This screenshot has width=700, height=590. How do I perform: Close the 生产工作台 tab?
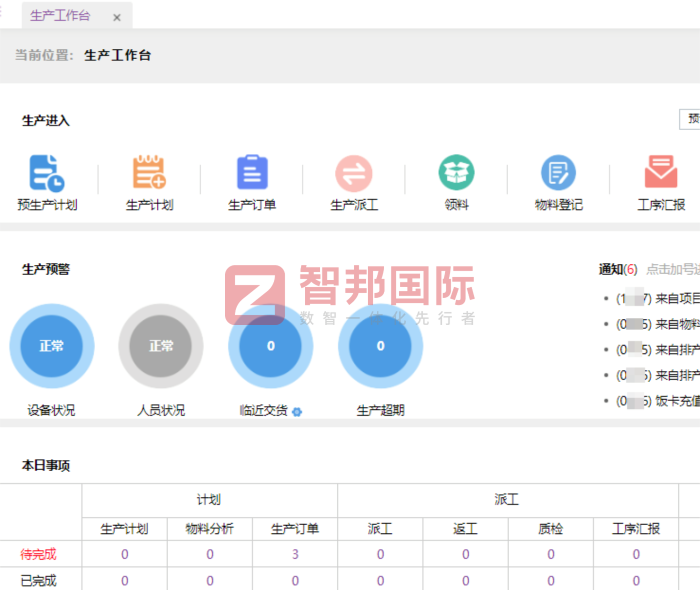pos(117,17)
